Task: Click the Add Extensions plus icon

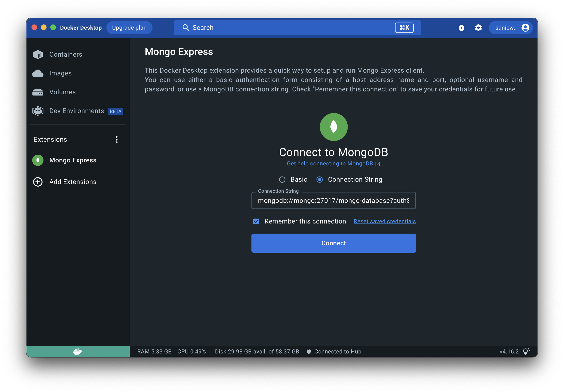Action: pos(38,182)
